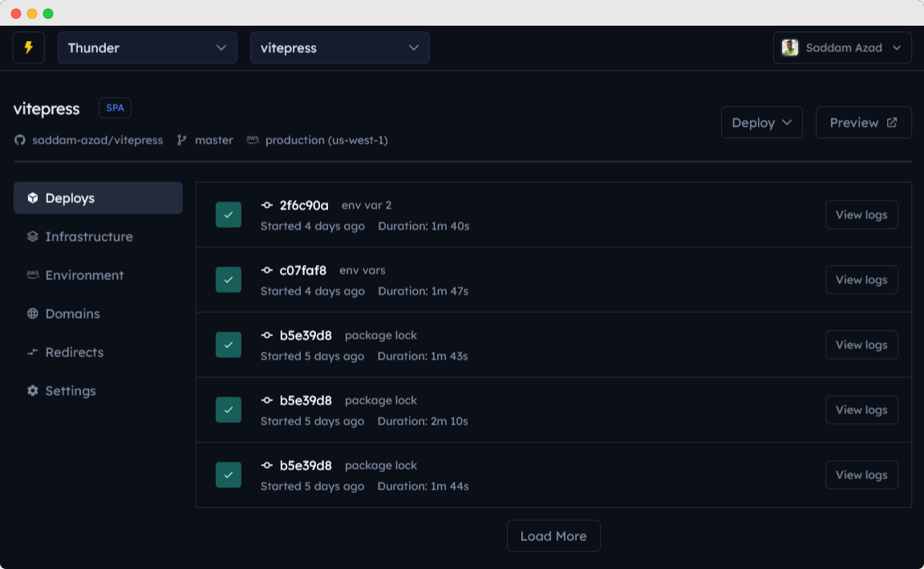Click the green check box in the 1m 44s row
The width and height of the screenshot is (924, 569).
tap(229, 474)
